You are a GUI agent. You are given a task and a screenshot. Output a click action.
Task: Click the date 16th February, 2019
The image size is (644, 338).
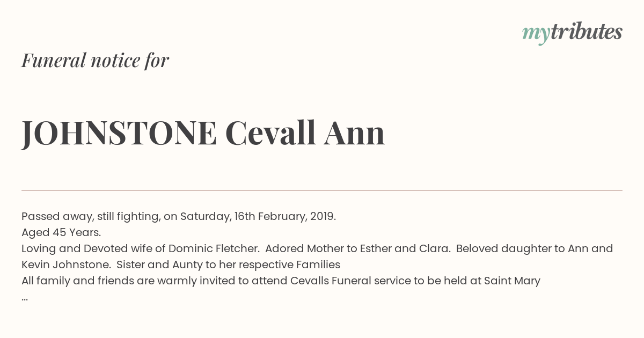[x=285, y=217]
